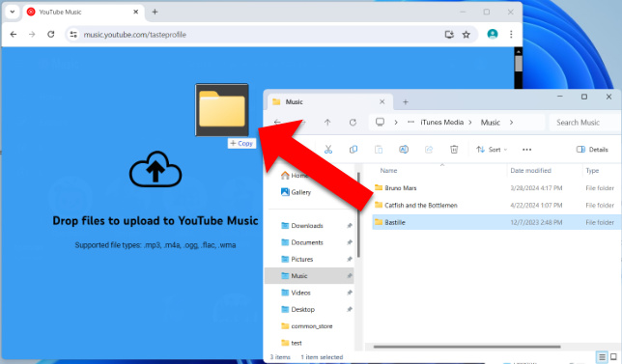Bookmark this page with the star icon

(x=466, y=35)
